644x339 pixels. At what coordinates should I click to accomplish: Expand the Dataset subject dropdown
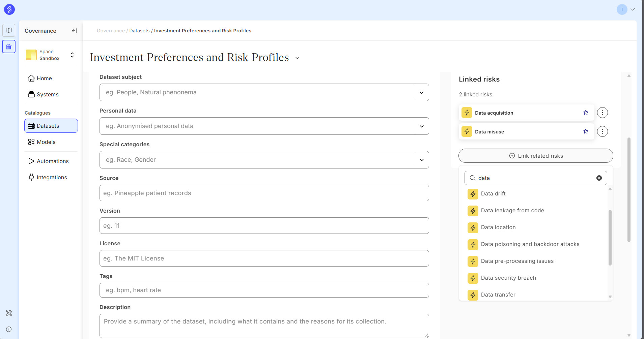pyautogui.click(x=421, y=92)
